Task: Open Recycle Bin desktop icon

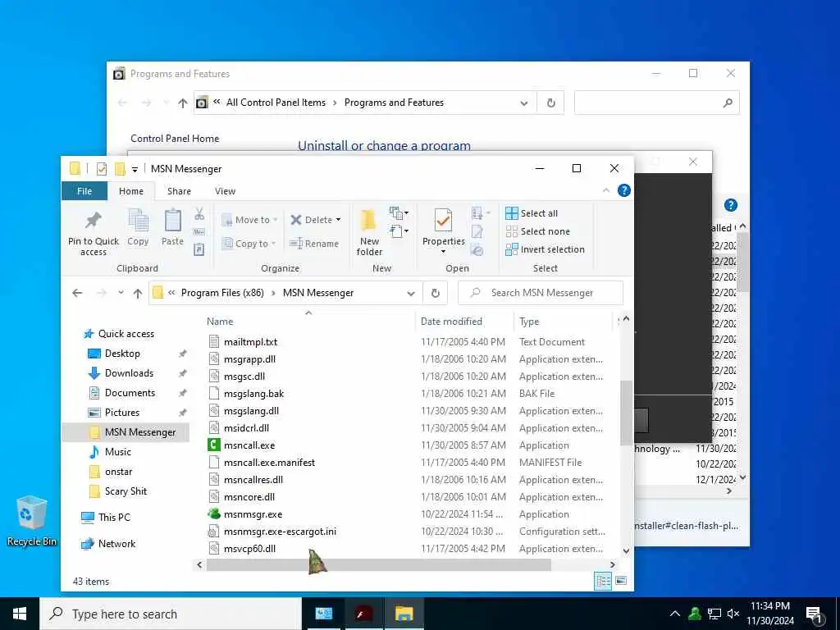Action: [31, 521]
